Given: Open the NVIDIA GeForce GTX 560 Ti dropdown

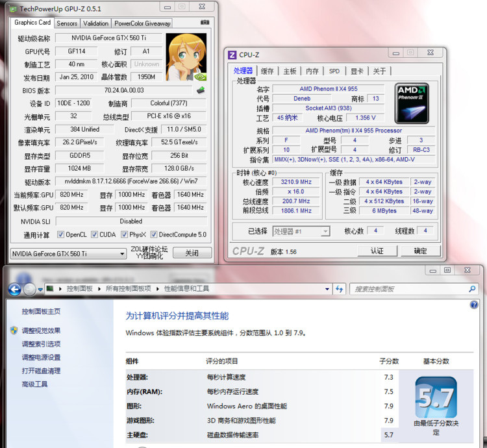Looking at the screenshot, I should click(x=68, y=254).
